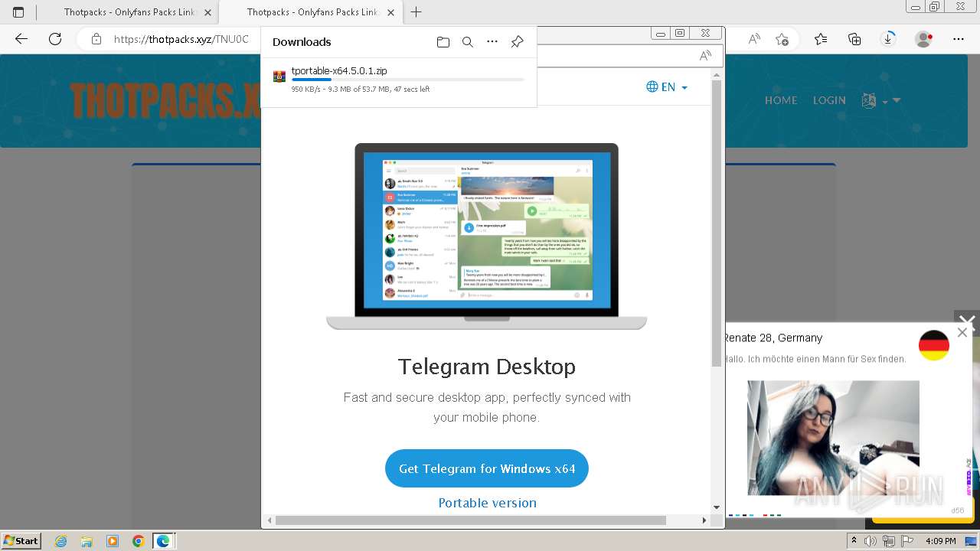Expand the EN language dropdown
Viewport: 980px width, 551px height.
(667, 87)
